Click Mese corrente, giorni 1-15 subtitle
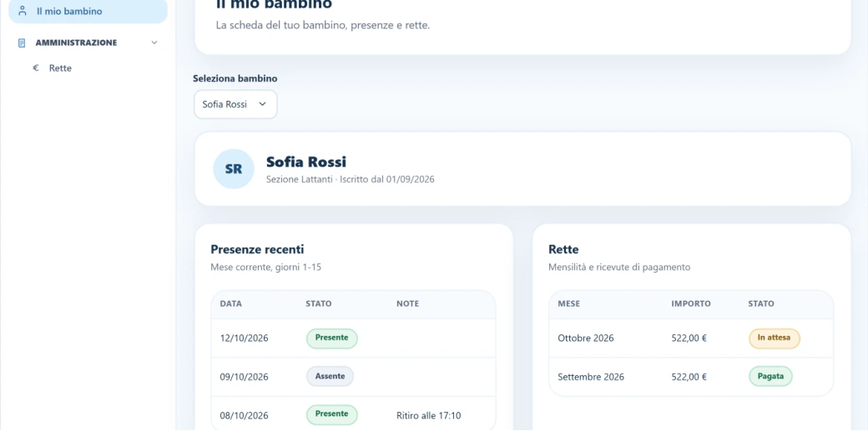Viewport: 868px width, 431px height. coord(265,268)
